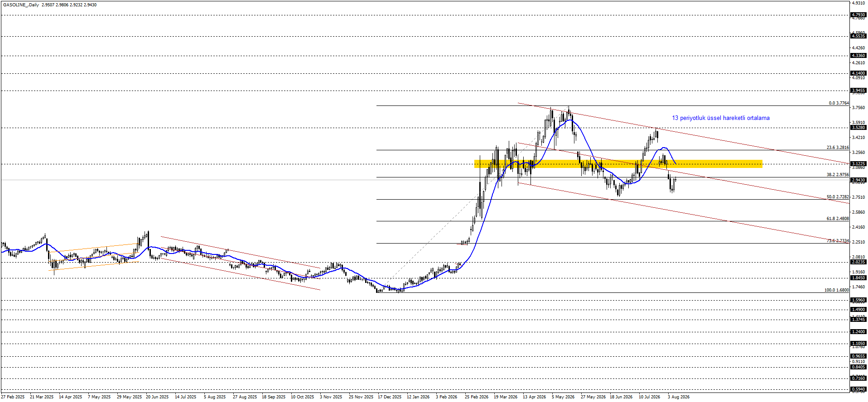Click the 1.5960 price level tag
This screenshot has height=402, width=868.
858,300
